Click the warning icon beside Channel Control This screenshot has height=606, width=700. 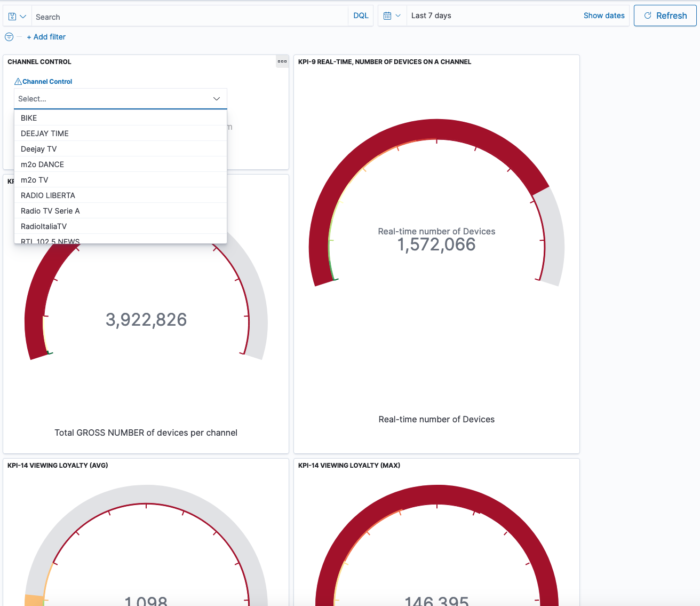(18, 82)
